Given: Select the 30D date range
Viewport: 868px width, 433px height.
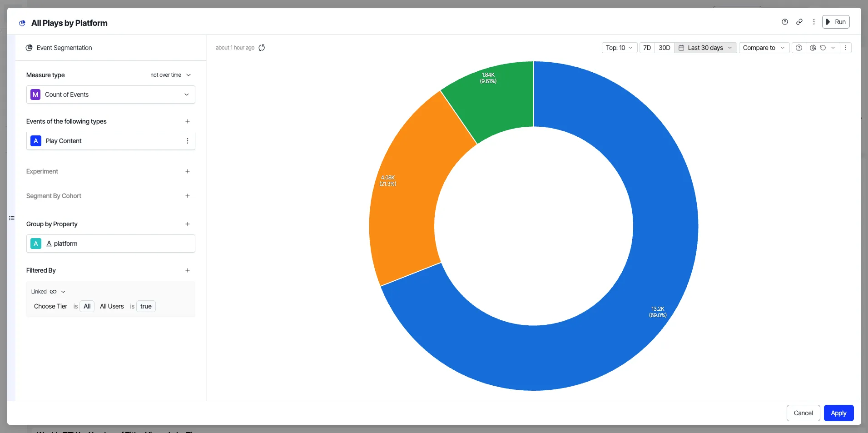Looking at the screenshot, I should point(664,48).
